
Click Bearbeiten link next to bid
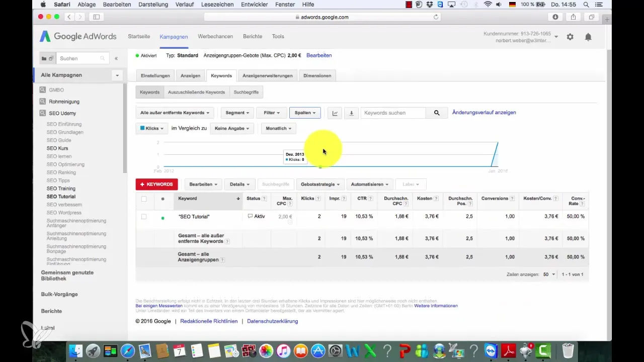point(319,55)
